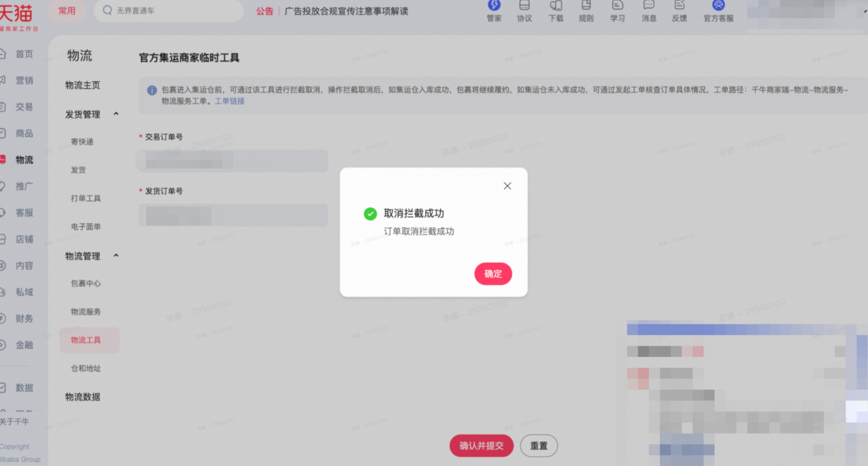Open the 广告投放合规宣传注意事项解读 announcement
Screen dimensions: 868x466
click(x=346, y=11)
